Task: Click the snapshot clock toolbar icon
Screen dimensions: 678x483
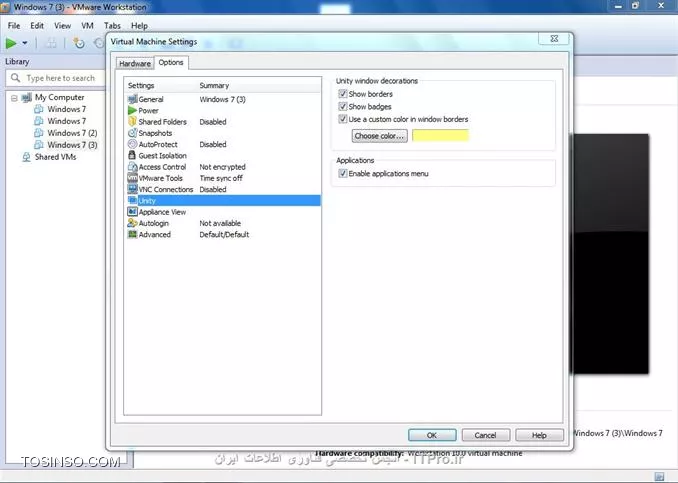Action: [78, 43]
